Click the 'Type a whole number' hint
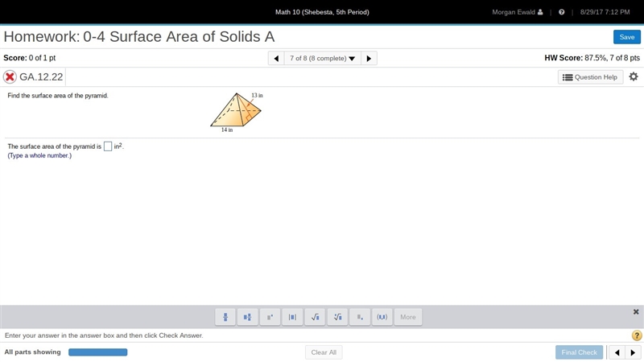644x362 pixels. [x=39, y=155]
